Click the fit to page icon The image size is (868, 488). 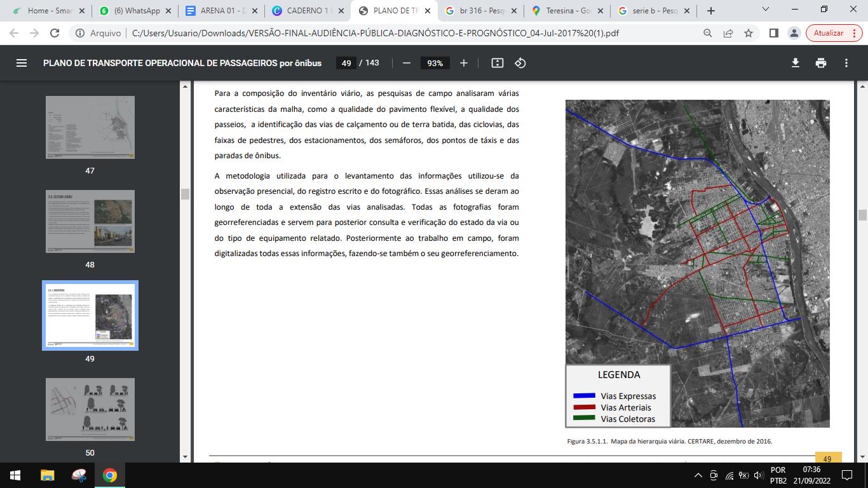pyautogui.click(x=498, y=63)
